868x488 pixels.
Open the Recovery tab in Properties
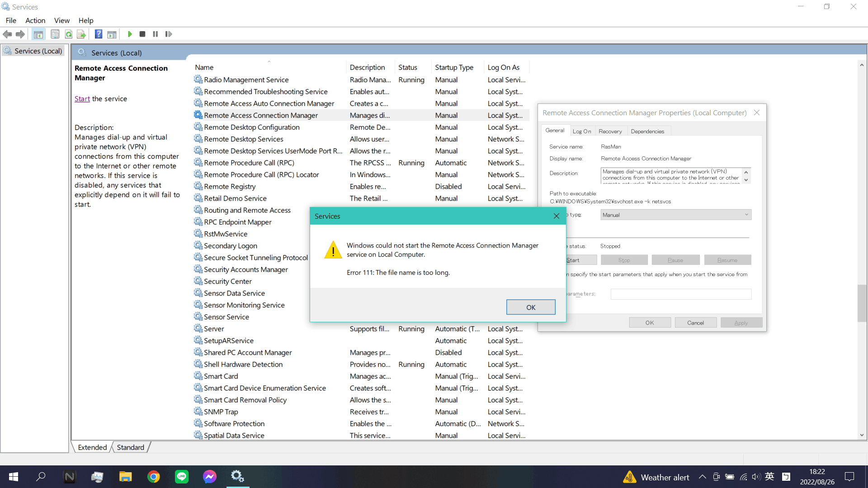coord(610,131)
